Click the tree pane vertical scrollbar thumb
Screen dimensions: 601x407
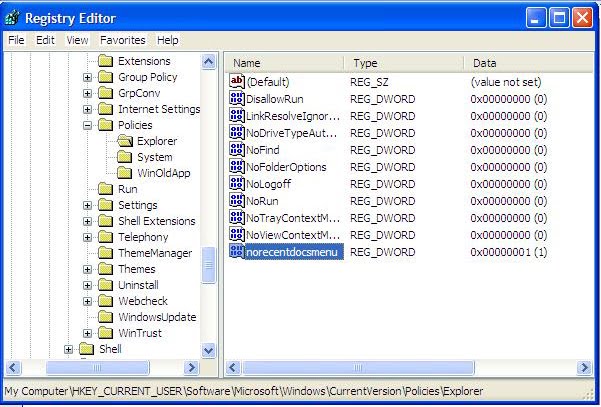[x=209, y=265]
